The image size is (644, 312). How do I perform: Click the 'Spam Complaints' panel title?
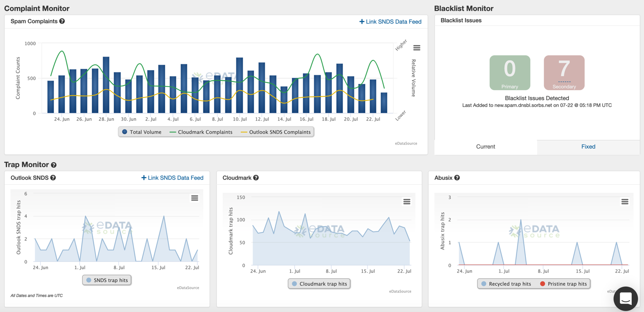[x=34, y=21]
